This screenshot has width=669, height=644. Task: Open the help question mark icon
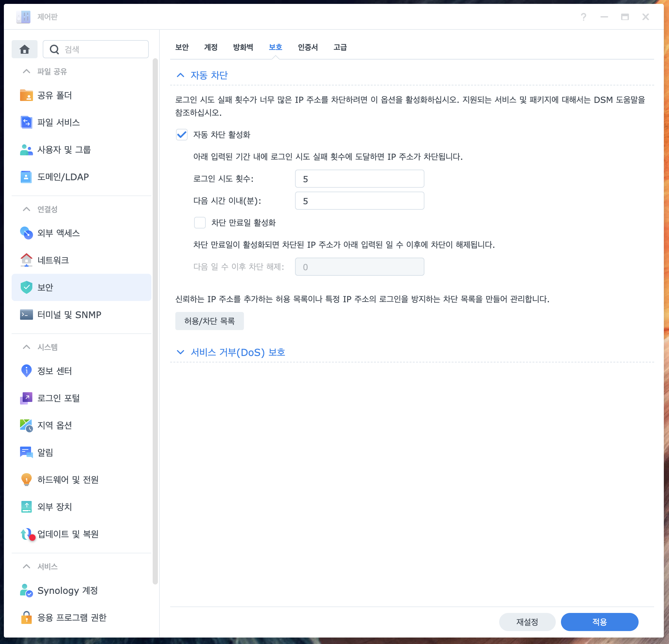tap(583, 17)
